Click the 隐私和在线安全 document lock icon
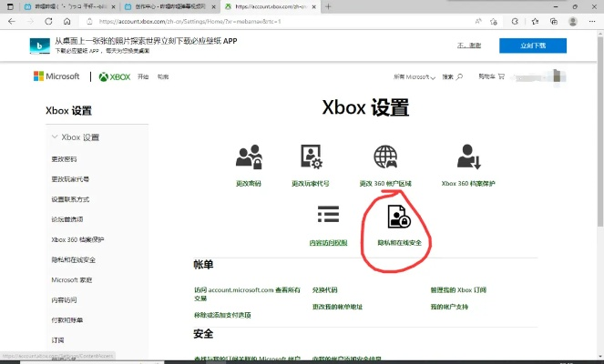Screen dimensions: 604x364 pyautogui.click(x=399, y=217)
